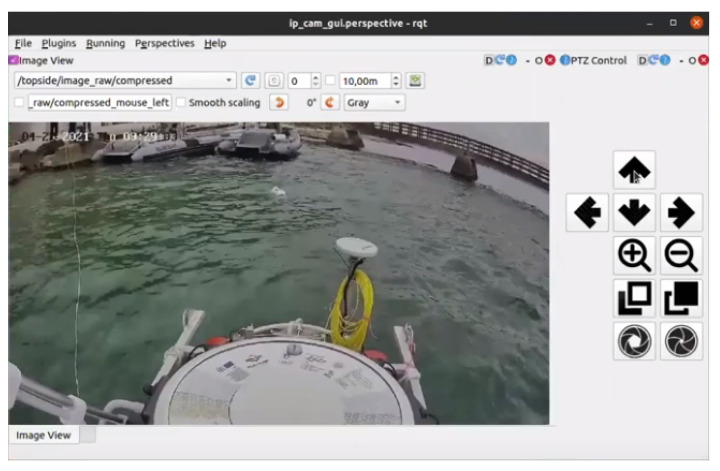Open the /topside/image_raw/compressed topic dropdown
720x471 pixels.
(x=125, y=80)
